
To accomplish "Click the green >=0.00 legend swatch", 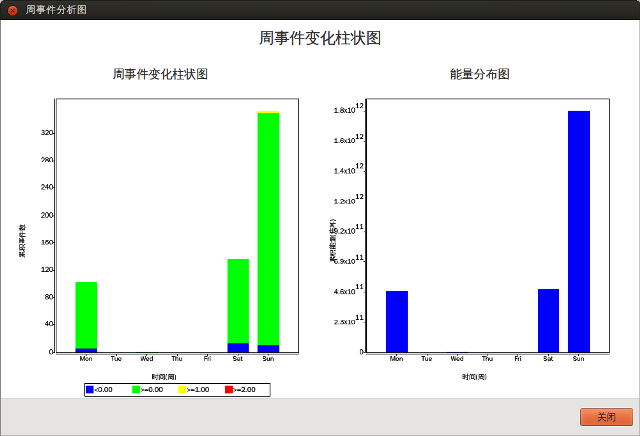I will pyautogui.click(x=136, y=389).
